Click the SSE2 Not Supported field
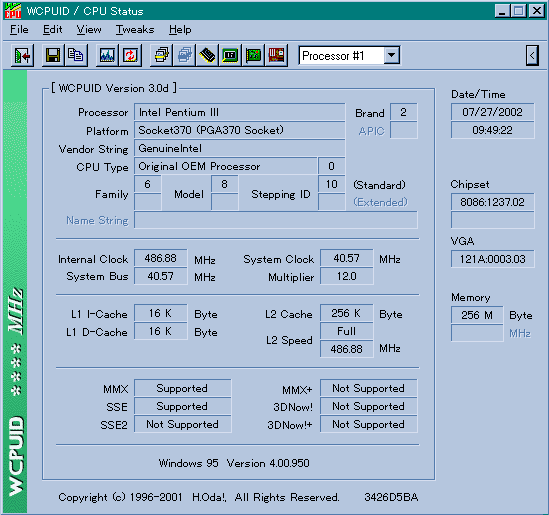The width and height of the screenshot is (549, 515). tap(182, 424)
